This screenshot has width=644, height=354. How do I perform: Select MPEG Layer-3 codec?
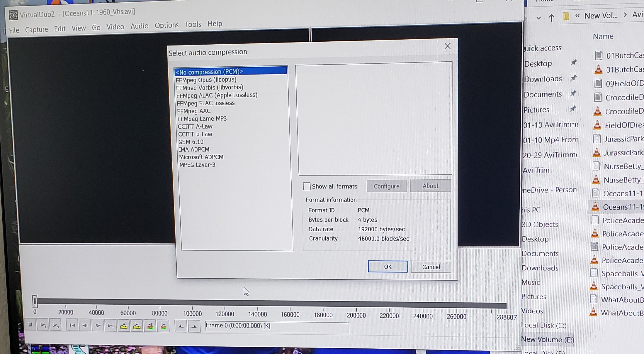tap(197, 165)
